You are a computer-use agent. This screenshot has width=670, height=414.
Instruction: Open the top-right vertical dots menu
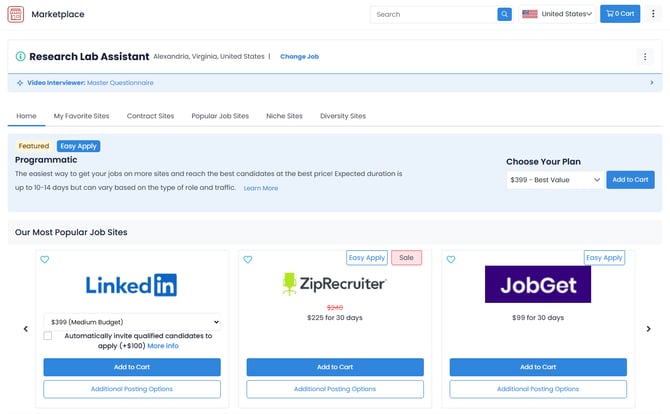point(653,14)
